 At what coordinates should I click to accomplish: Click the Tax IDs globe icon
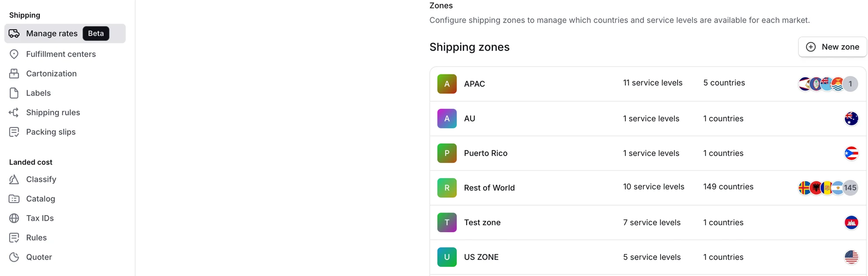pyautogui.click(x=13, y=218)
